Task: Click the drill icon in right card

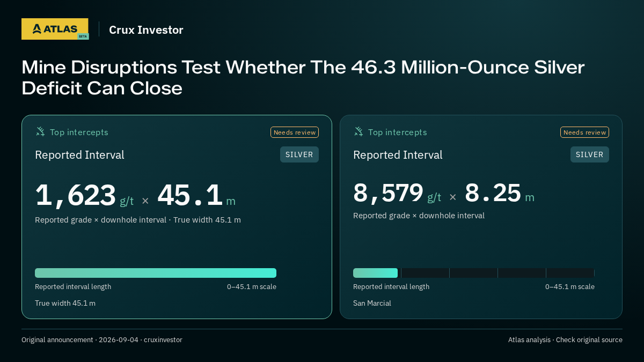Action: coord(358,131)
